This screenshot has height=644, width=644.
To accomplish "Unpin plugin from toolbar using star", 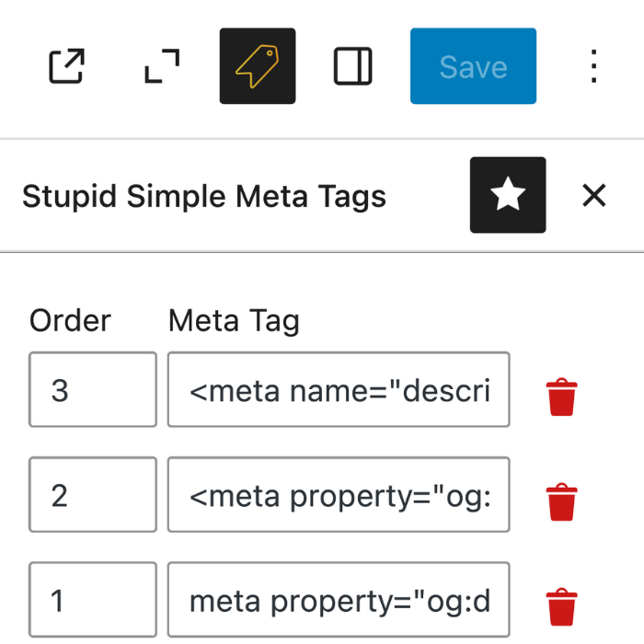I will click(x=508, y=195).
